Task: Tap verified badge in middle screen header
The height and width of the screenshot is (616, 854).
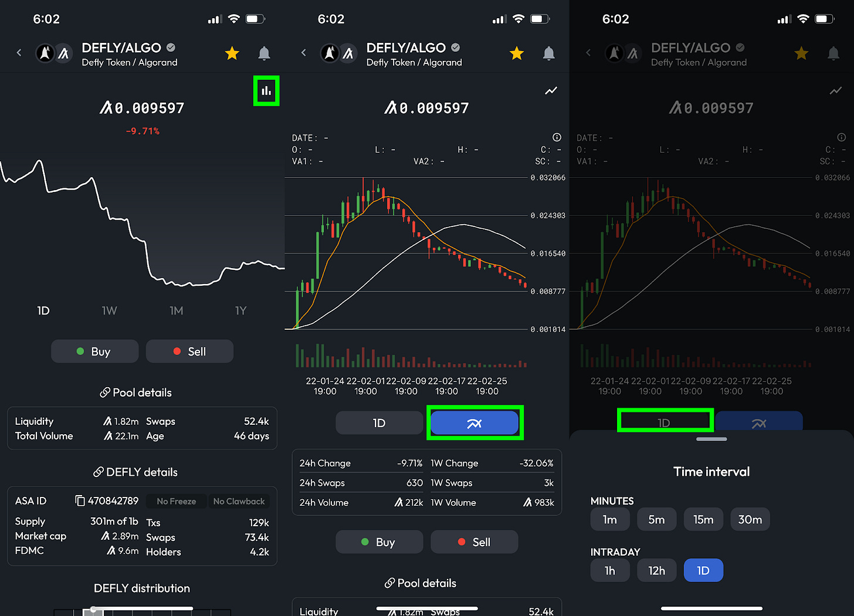Action: (456, 48)
